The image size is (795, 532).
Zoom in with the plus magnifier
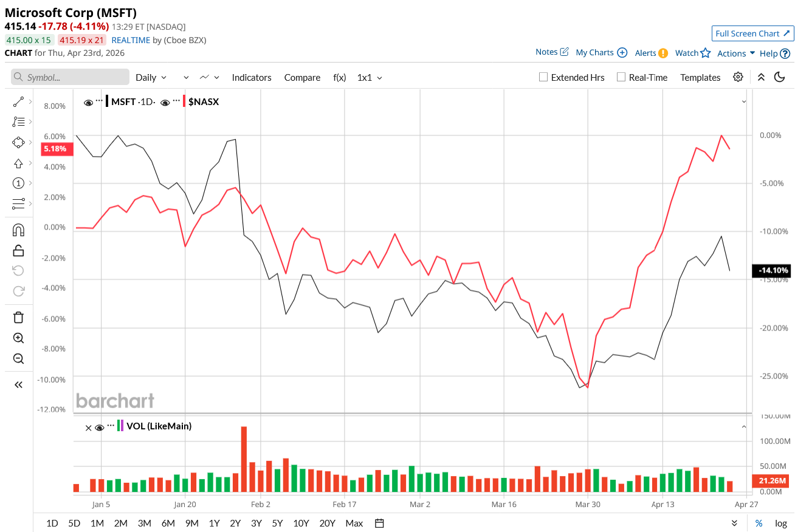pos(18,338)
